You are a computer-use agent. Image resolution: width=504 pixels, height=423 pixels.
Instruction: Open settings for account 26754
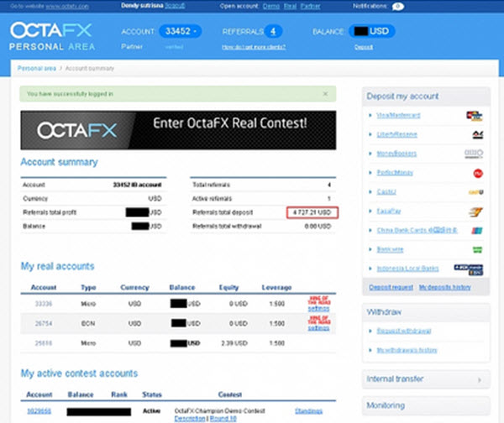318,328
